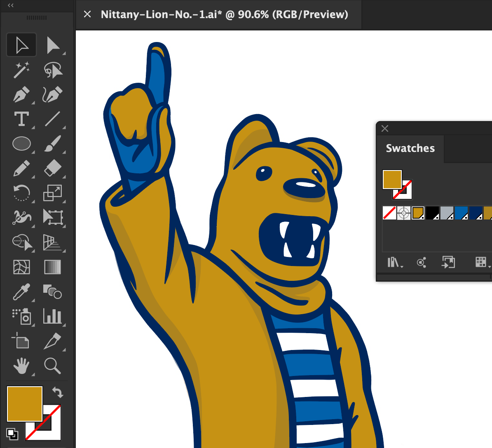The width and height of the screenshot is (492, 448).
Task: Choose the Artboard tool
Action: pyautogui.click(x=21, y=341)
